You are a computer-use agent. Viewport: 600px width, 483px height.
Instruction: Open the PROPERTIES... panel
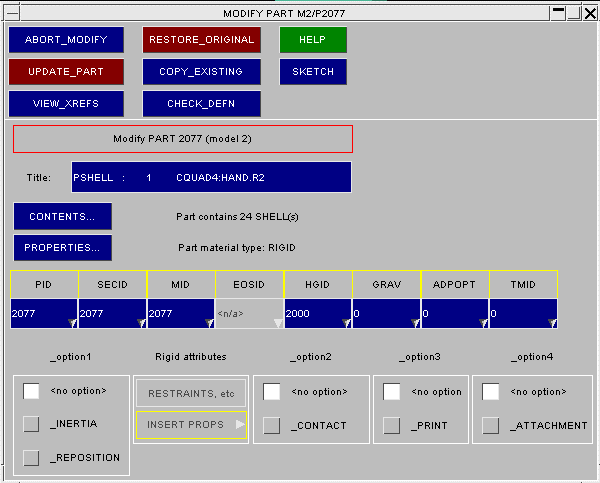(x=63, y=248)
